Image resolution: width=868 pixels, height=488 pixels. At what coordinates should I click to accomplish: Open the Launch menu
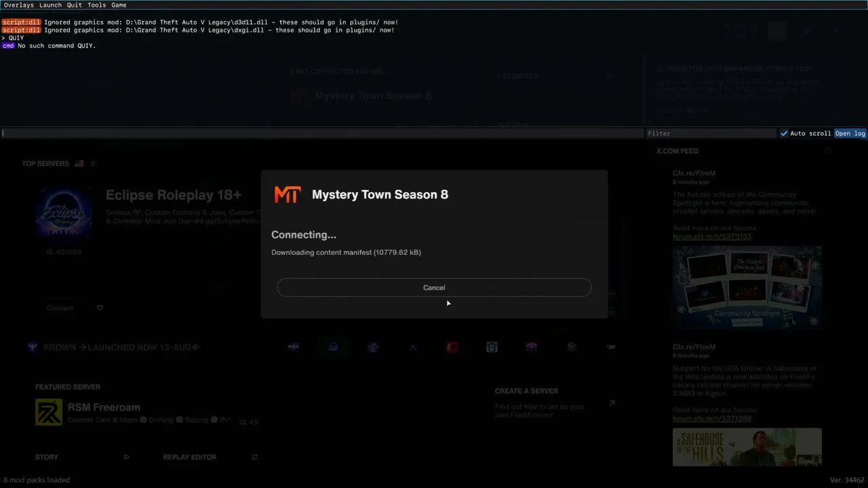click(50, 5)
